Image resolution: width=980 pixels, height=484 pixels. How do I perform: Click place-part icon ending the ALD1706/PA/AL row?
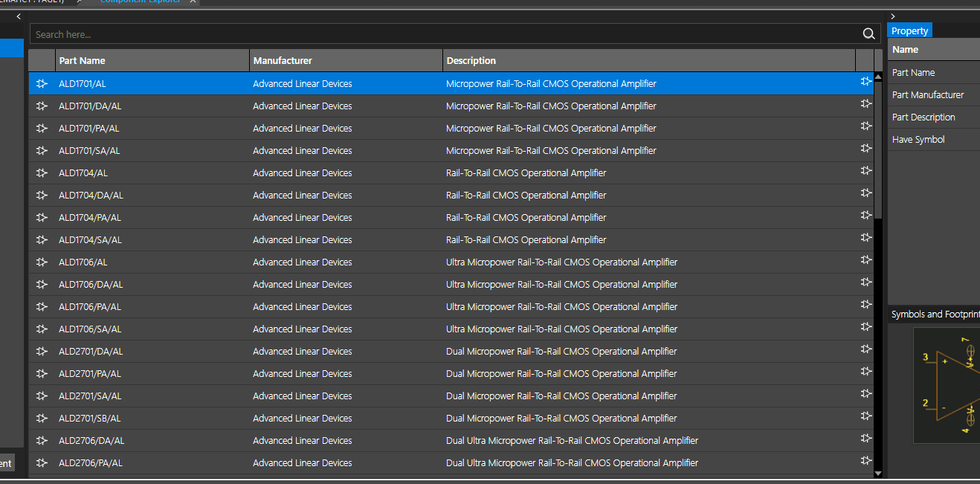click(865, 305)
